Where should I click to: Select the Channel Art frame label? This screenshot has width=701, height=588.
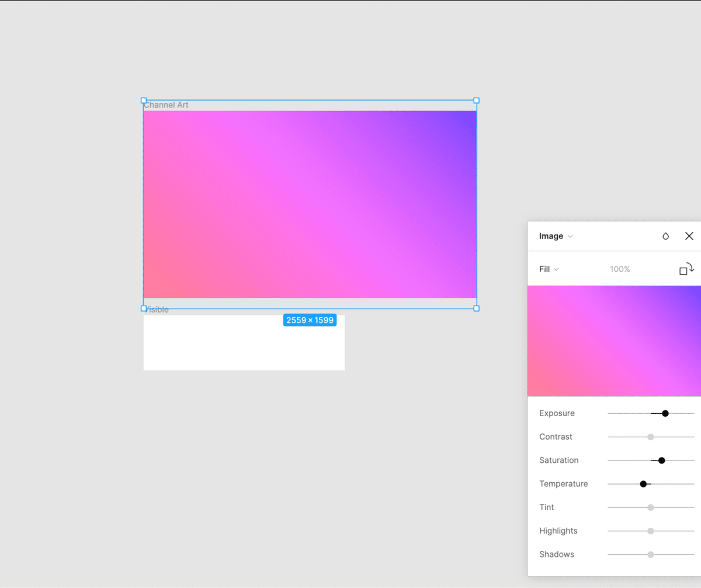(x=166, y=105)
